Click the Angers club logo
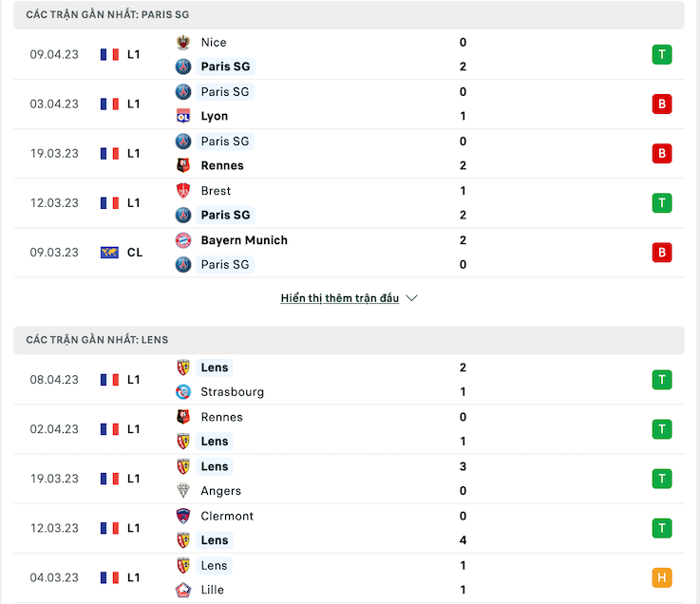This screenshot has width=700, height=604. 183,491
